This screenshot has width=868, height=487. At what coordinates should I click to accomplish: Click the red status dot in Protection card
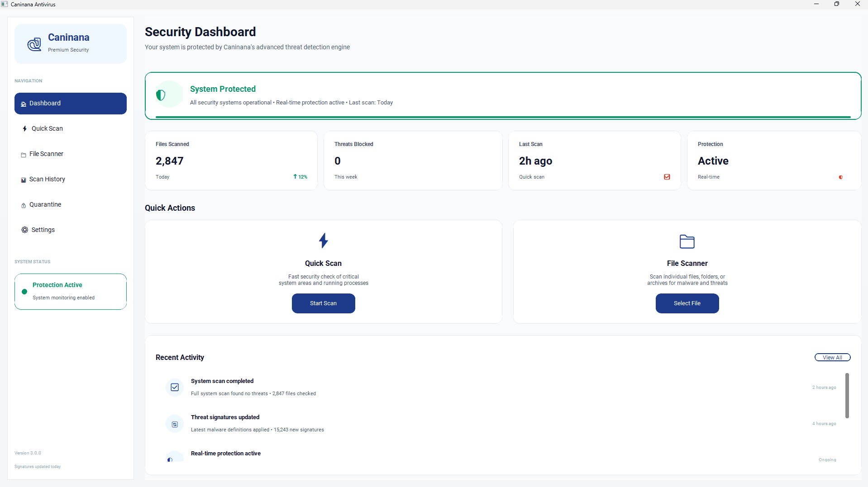click(840, 177)
